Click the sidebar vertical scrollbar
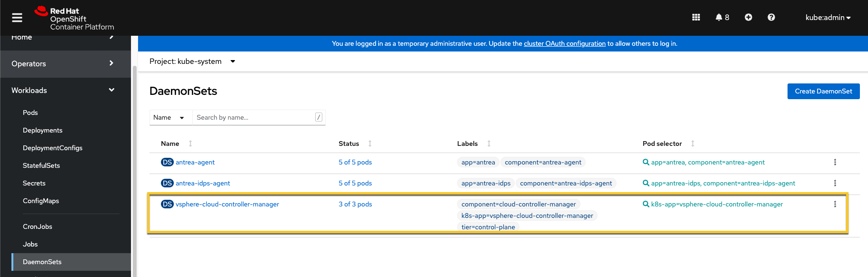 tap(135, 172)
